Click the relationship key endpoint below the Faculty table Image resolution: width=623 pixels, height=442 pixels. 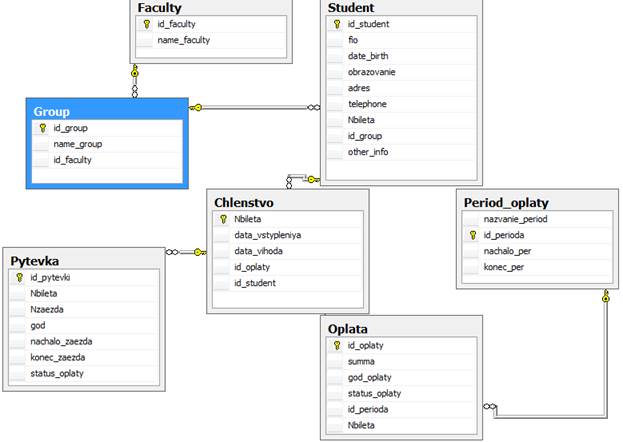coord(133,73)
